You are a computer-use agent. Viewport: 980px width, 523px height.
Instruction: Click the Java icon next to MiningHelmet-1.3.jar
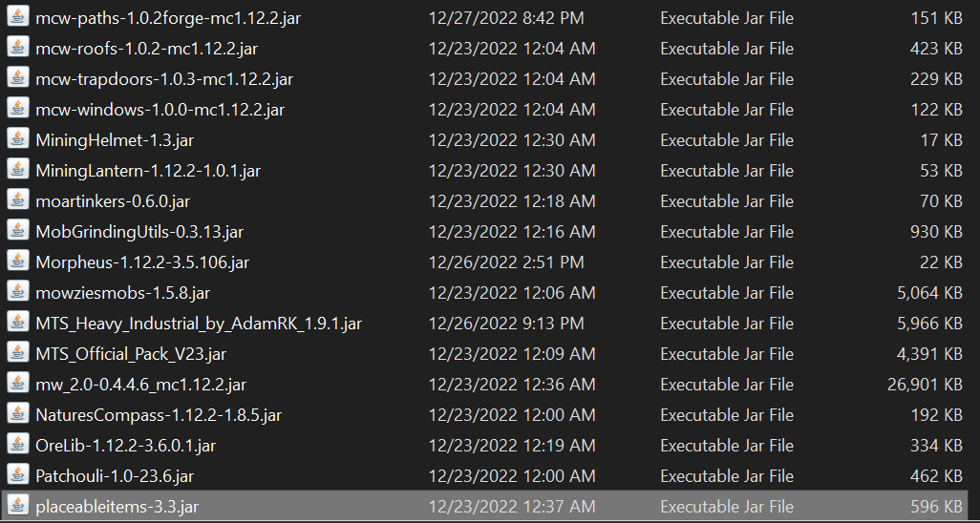[x=18, y=139]
